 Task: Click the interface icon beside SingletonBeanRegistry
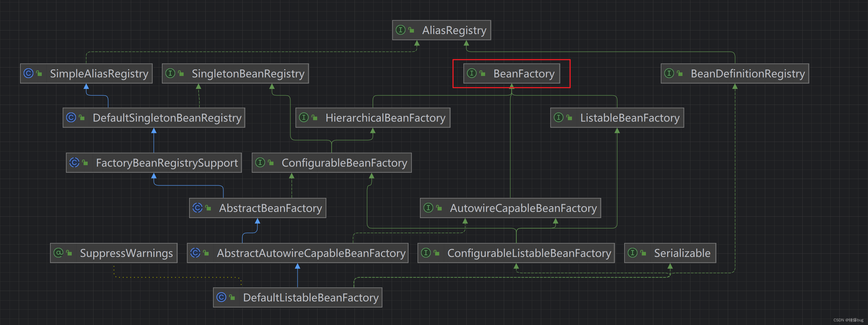(170, 73)
